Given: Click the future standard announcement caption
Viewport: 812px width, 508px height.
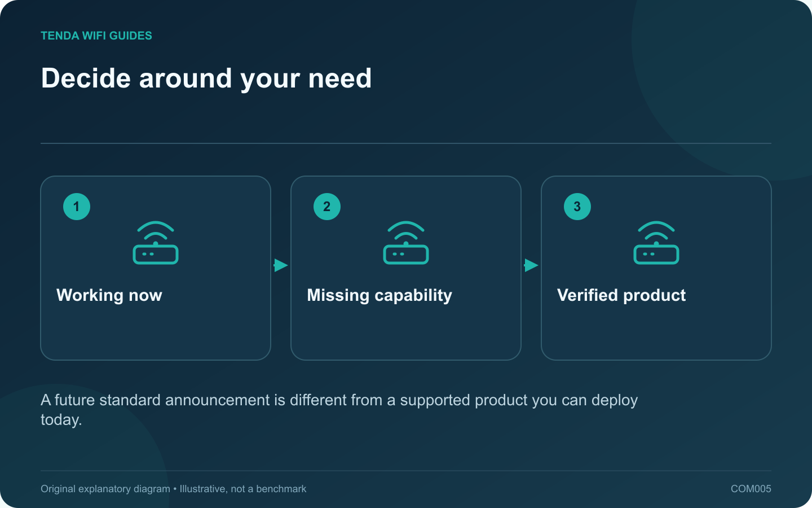Looking at the screenshot, I should 339,410.
